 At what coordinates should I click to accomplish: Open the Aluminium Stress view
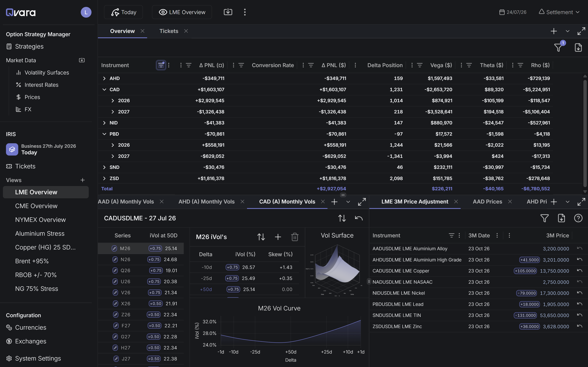pos(40,234)
